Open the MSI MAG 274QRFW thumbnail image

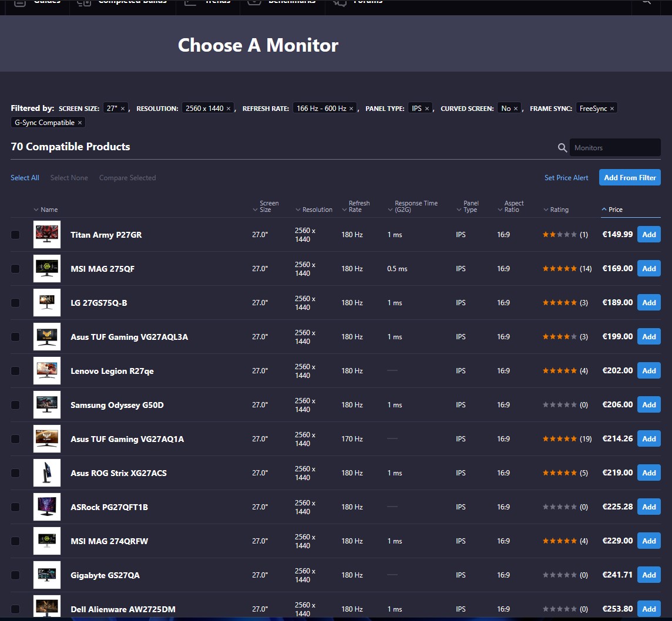click(x=47, y=541)
